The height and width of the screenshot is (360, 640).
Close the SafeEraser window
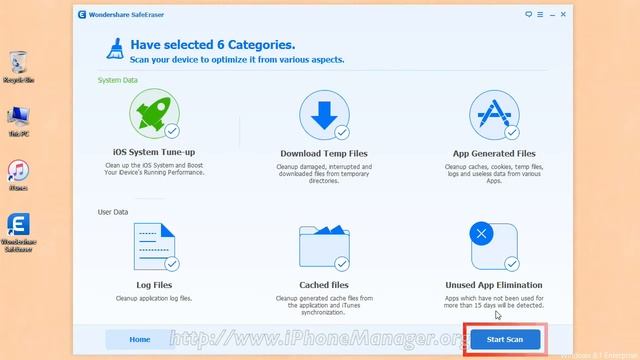tap(563, 14)
